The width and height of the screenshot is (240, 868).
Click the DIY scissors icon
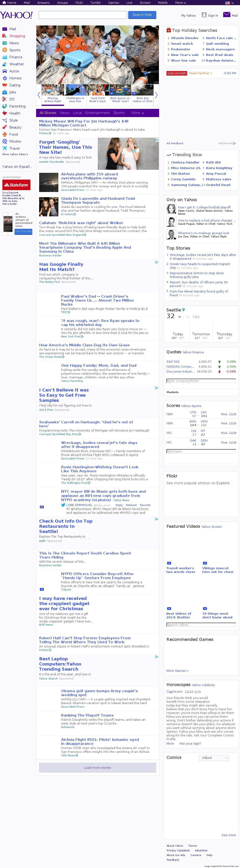point(4,99)
